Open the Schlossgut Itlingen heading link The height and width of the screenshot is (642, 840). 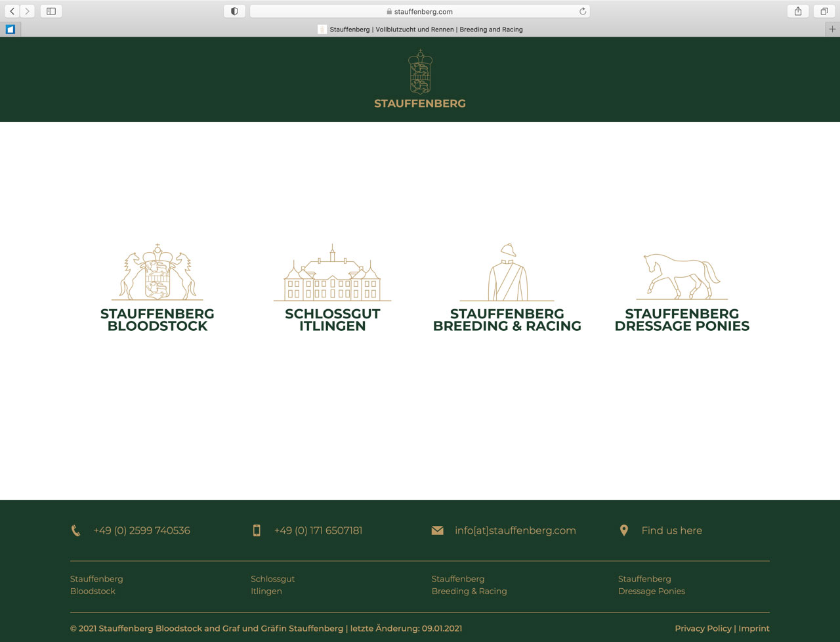(333, 320)
